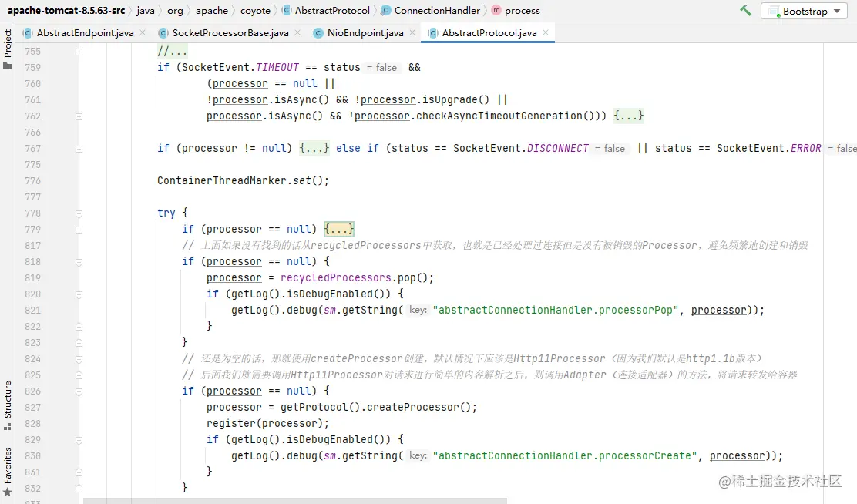Expand the folded {...} after processor != null
Screen dimensions: 857x504
(x=314, y=148)
